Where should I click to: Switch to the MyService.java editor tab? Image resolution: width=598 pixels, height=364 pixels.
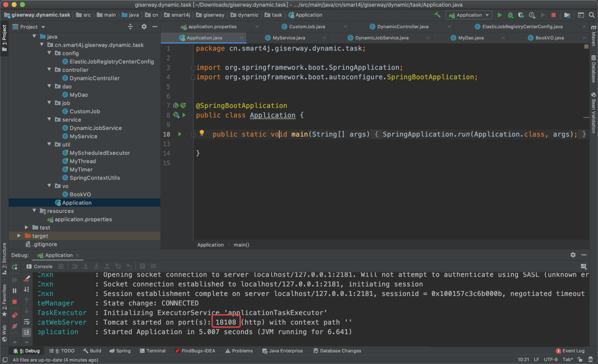[288, 38]
